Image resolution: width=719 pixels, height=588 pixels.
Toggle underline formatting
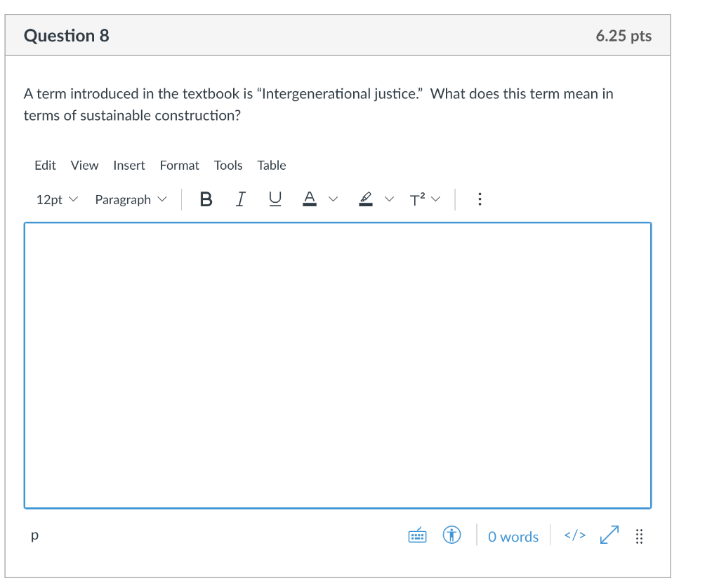point(275,199)
